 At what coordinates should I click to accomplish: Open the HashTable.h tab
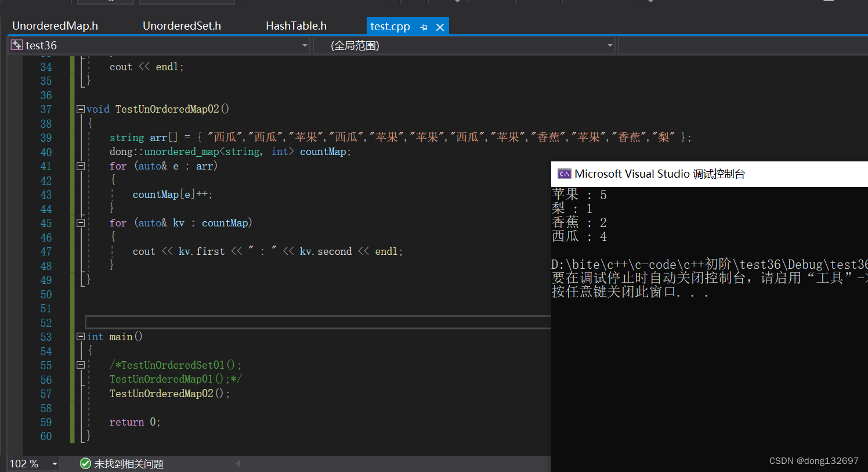296,26
